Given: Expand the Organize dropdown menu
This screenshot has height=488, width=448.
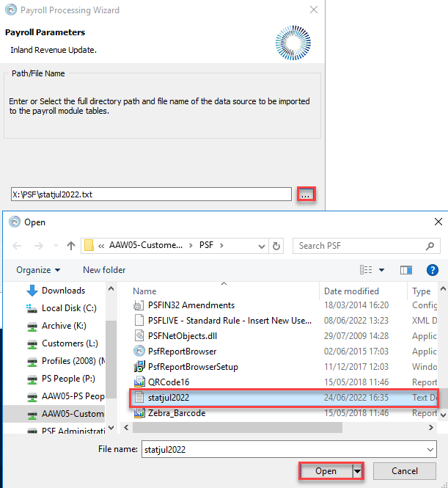Looking at the screenshot, I should tap(38, 270).
